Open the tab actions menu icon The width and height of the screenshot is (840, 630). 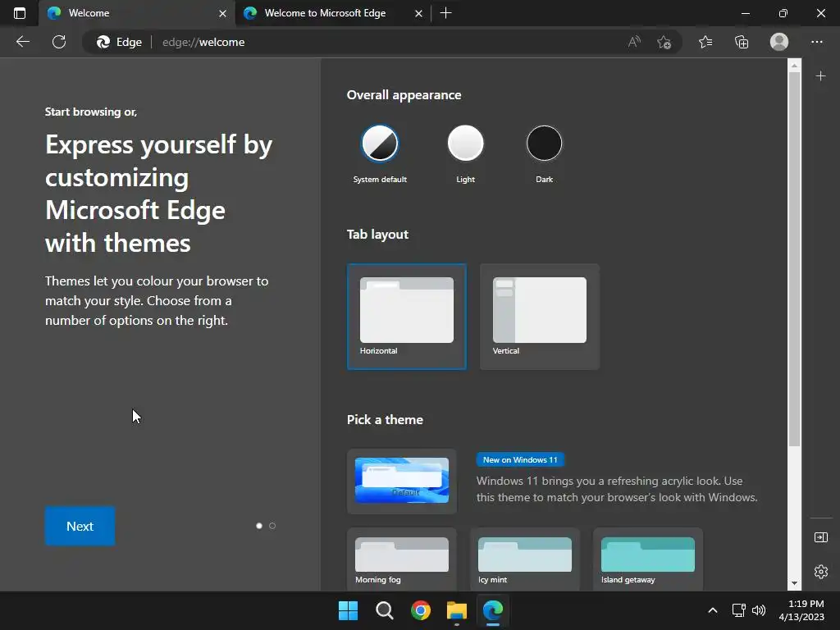(x=20, y=13)
